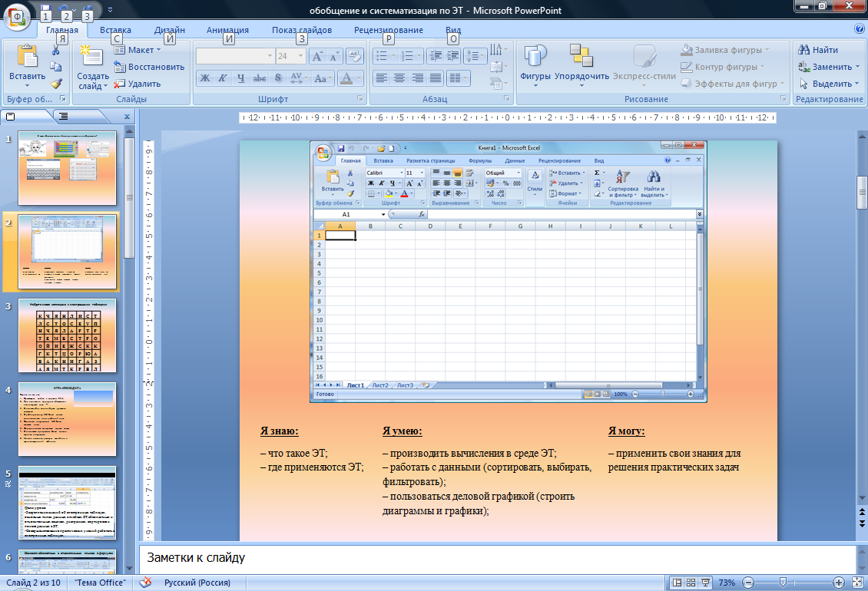The width and height of the screenshot is (868, 591).
Task: Open the Макет layout dropdown
Action: pos(137,50)
